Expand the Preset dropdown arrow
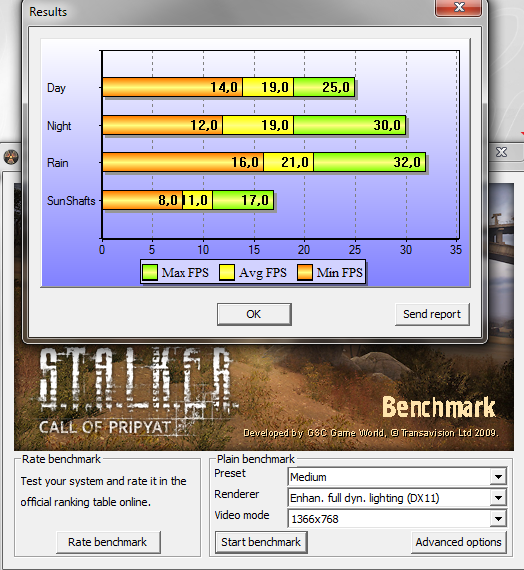Viewport: 524px width, 570px height. [x=498, y=477]
